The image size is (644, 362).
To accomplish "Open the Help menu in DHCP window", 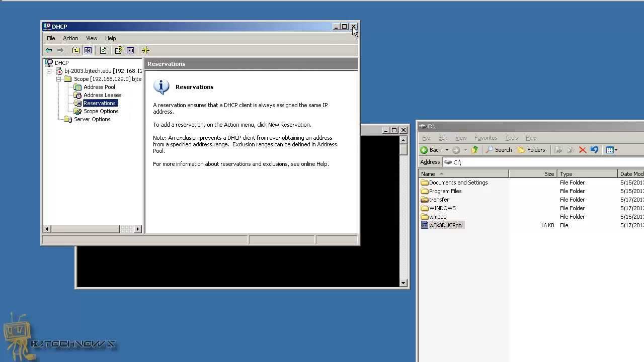I will point(110,38).
